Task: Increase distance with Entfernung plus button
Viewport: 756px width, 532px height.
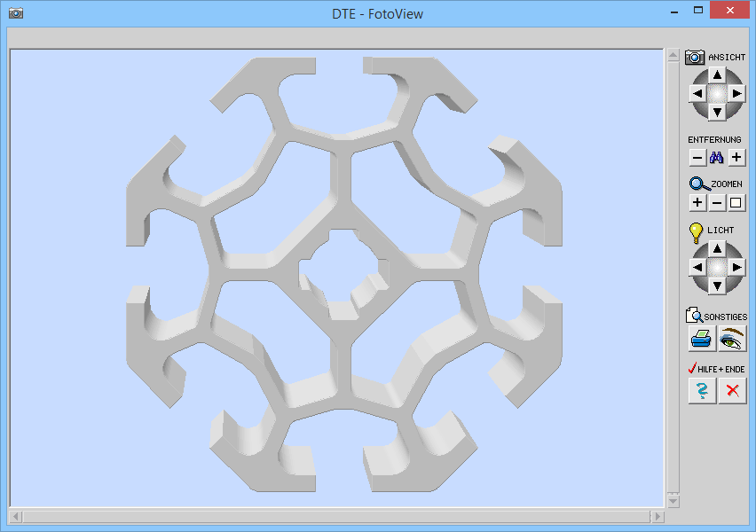Action: click(x=736, y=158)
